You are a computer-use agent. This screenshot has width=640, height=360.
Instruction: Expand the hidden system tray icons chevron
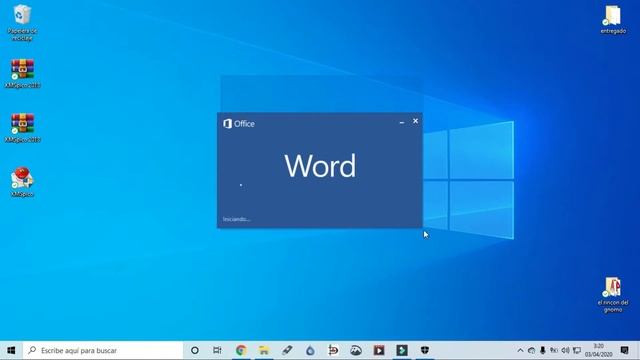coord(520,350)
